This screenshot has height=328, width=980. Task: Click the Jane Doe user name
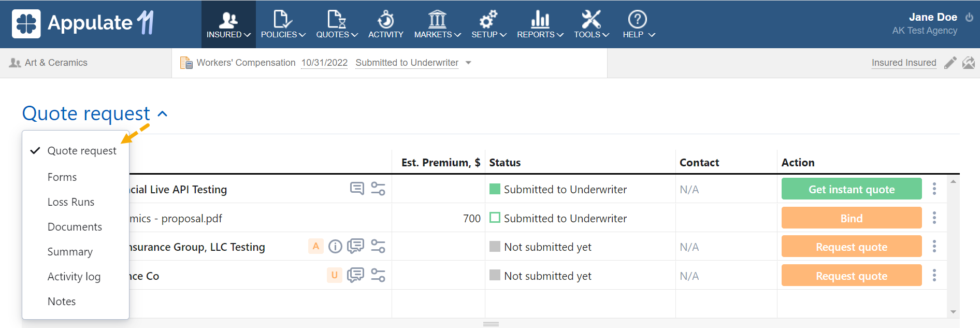(x=933, y=17)
